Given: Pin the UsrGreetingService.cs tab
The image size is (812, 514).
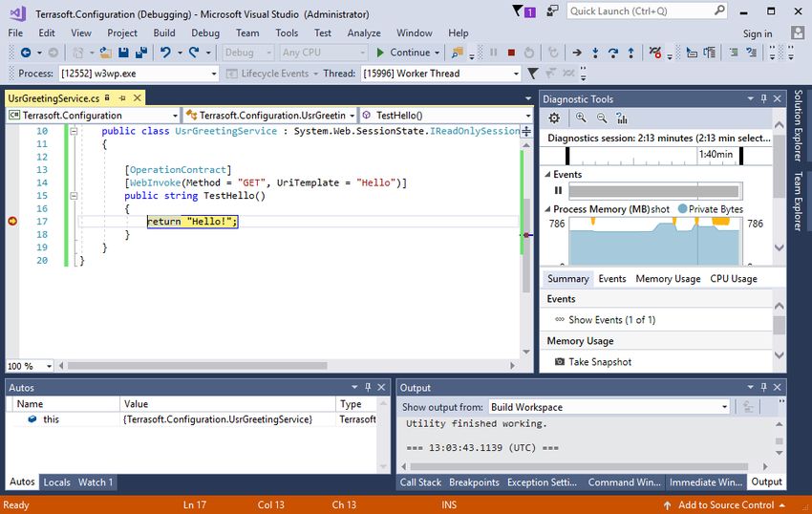Looking at the screenshot, I should tap(122, 98).
